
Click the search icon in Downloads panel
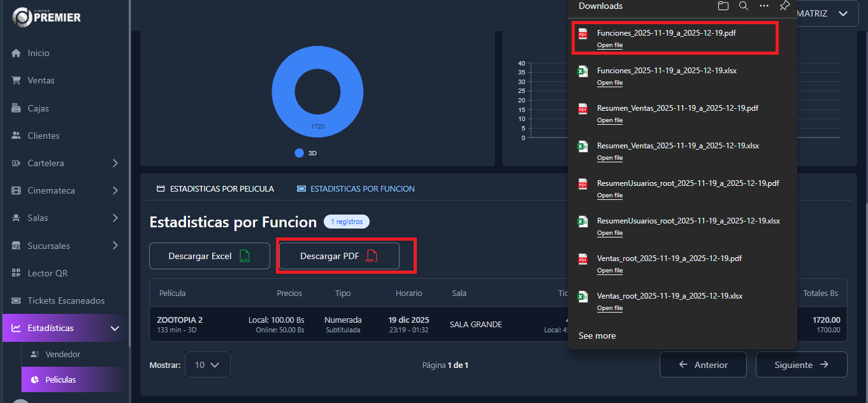pyautogui.click(x=743, y=6)
